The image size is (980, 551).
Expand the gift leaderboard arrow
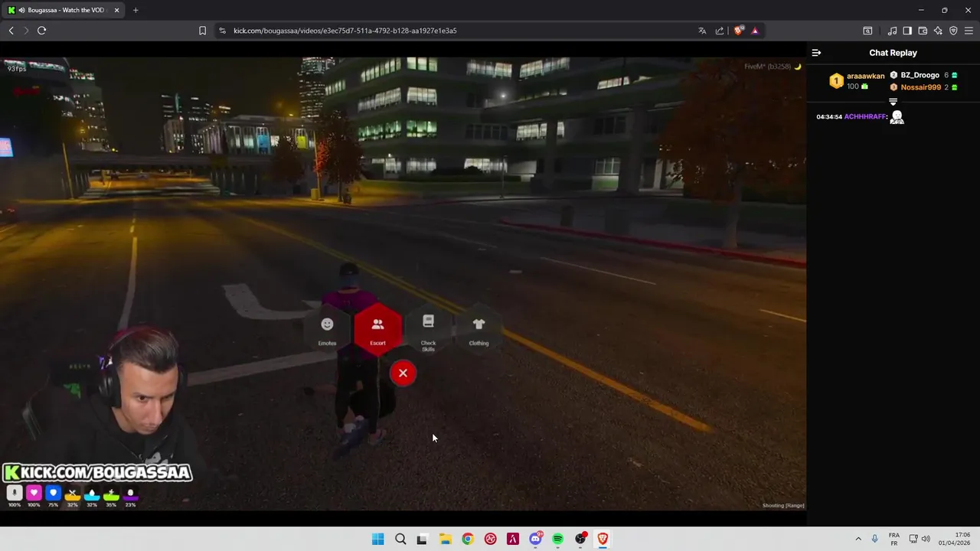[x=893, y=102]
